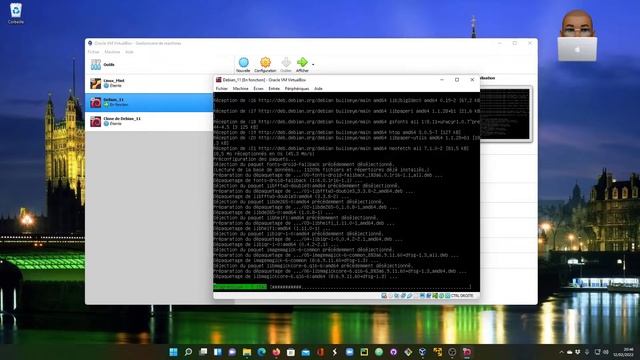Open Écran menu in Debian_11 window
Viewport: 640px width, 360px height.
coord(258,89)
